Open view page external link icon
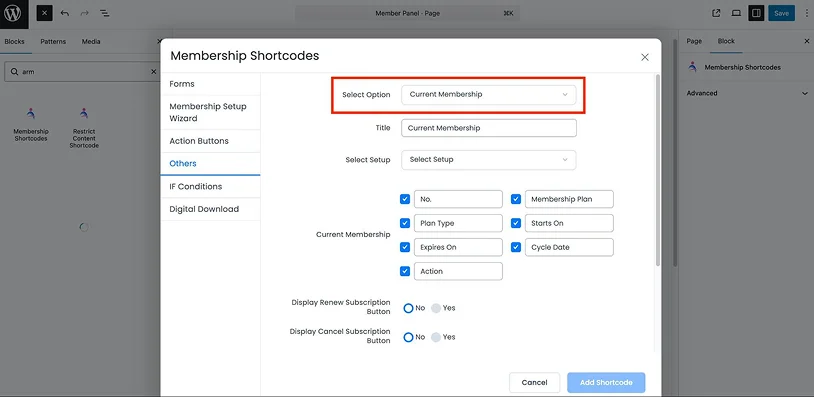Image resolution: width=814 pixels, height=397 pixels. tap(716, 13)
